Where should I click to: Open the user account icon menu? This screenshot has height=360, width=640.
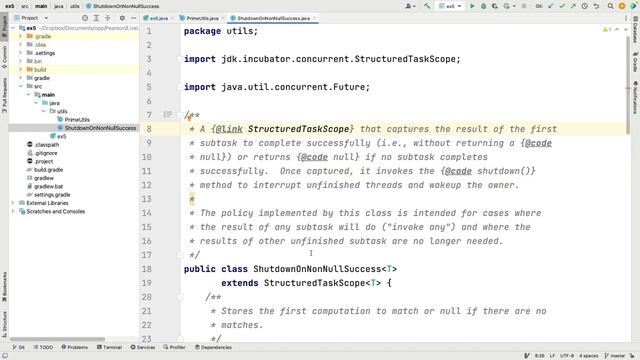point(410,6)
